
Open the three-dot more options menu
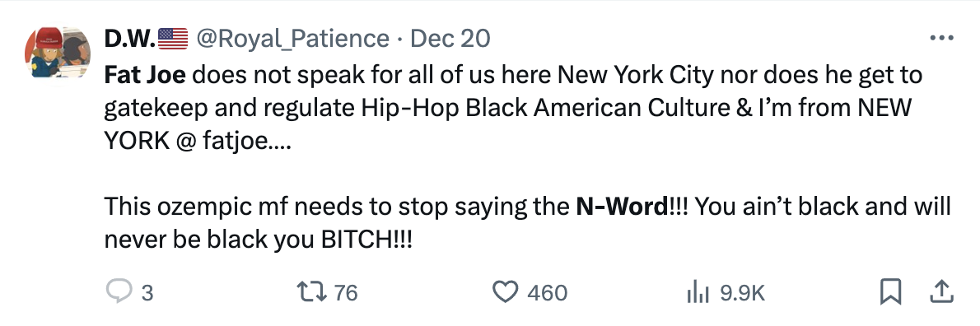point(942,39)
